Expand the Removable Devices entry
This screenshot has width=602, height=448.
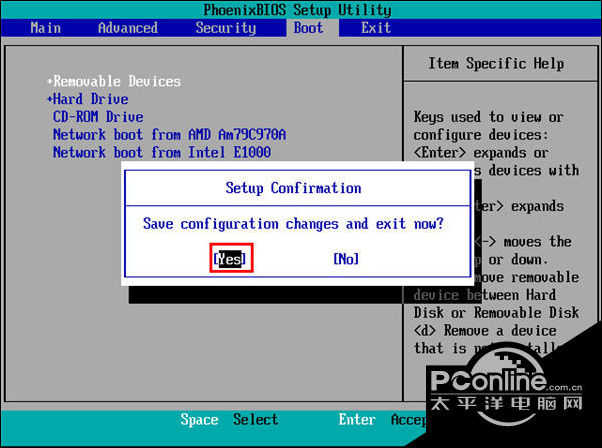tap(114, 81)
